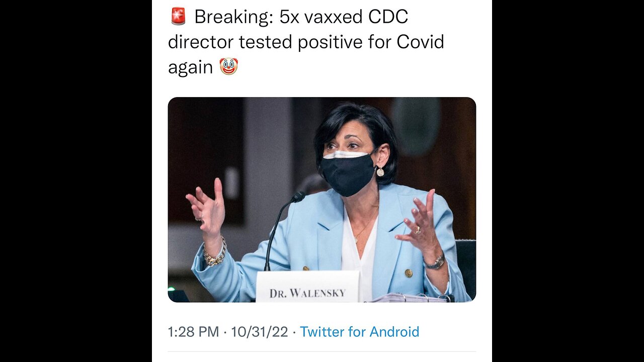Click the clown face emoji
Viewport: 644px width, 362px height.
coord(228,66)
